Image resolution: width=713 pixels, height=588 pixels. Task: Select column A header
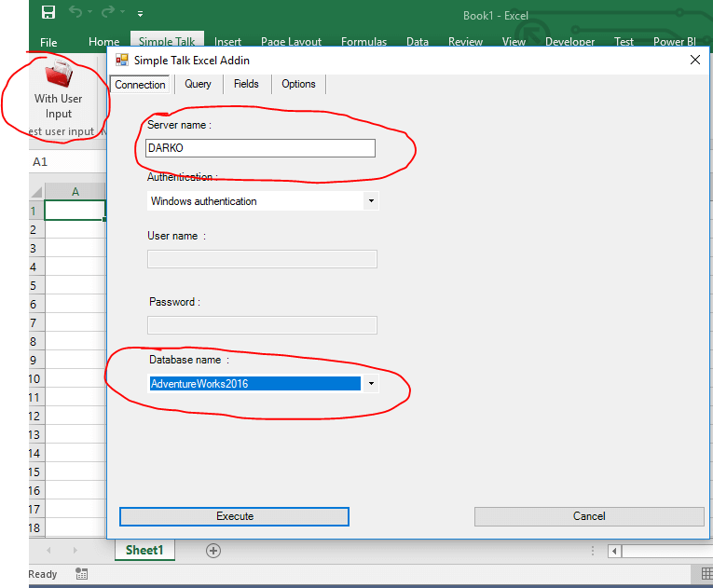75,191
